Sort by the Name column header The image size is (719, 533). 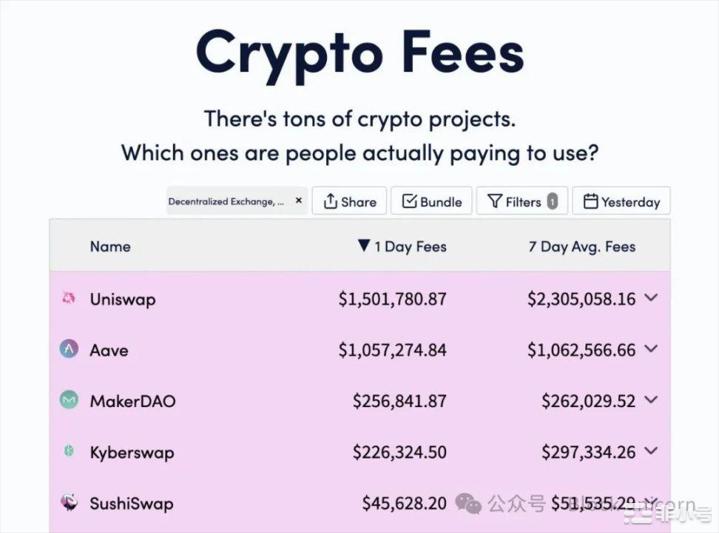(x=110, y=246)
